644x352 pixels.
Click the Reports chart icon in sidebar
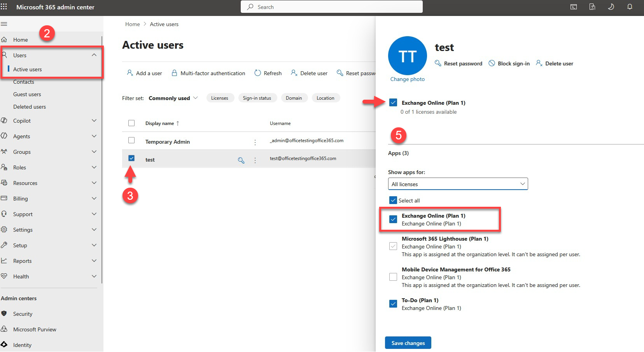coord(4,260)
